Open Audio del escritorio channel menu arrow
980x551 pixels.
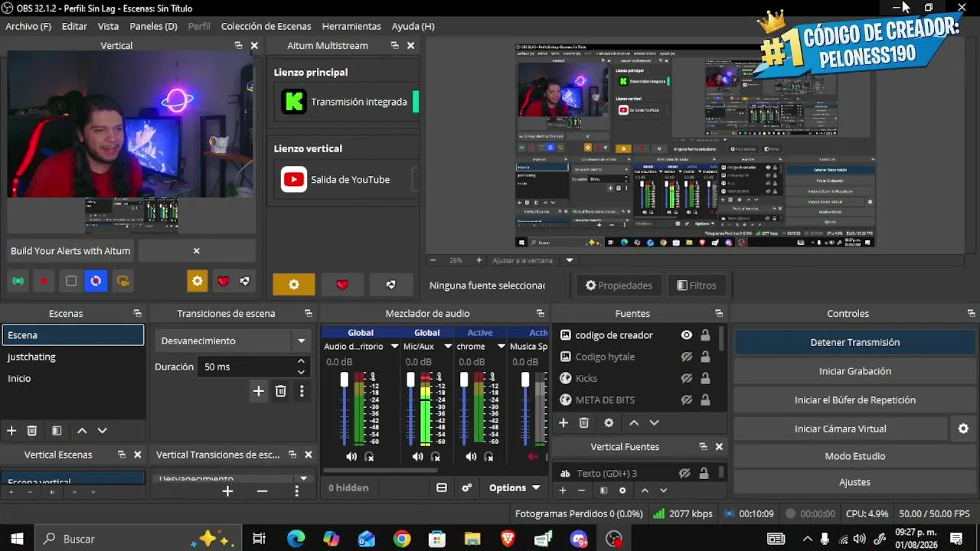[x=394, y=347]
